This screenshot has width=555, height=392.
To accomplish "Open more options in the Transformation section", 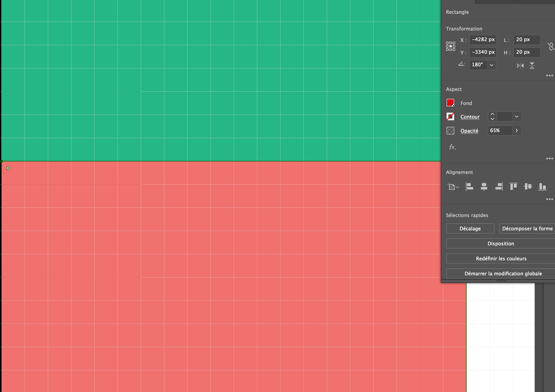I will 549,75.
